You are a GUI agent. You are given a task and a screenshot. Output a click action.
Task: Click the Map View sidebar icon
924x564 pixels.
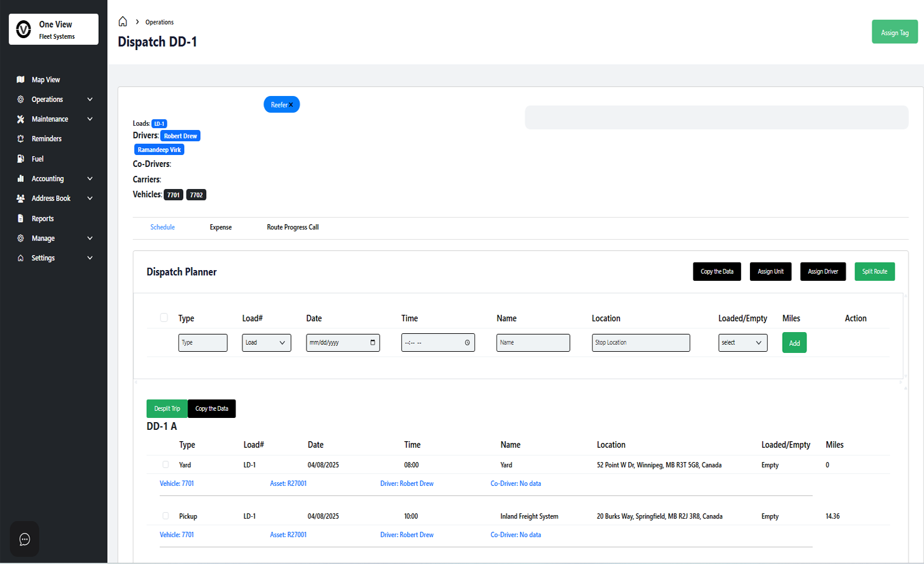tap(21, 80)
